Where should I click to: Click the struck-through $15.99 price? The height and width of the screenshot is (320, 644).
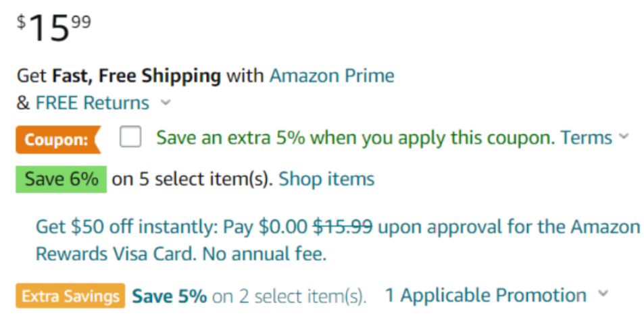(x=343, y=226)
